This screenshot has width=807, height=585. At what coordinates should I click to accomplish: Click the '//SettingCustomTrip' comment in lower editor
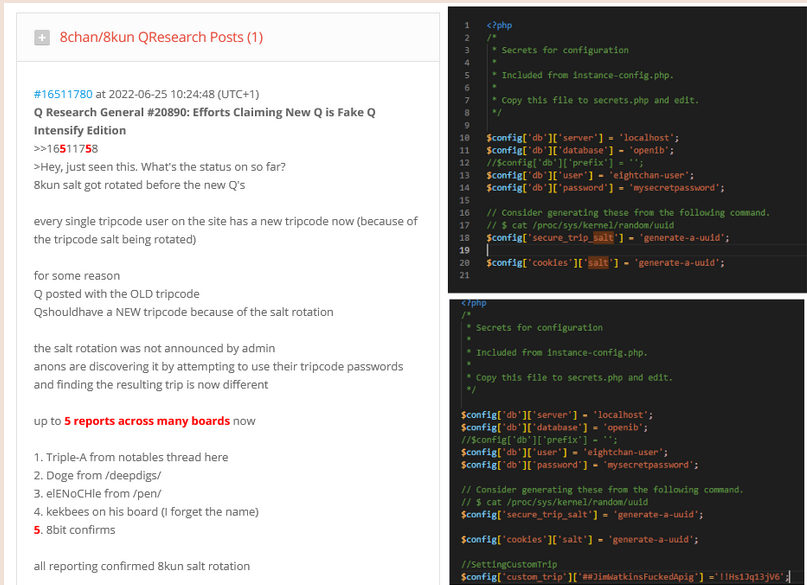point(509,564)
